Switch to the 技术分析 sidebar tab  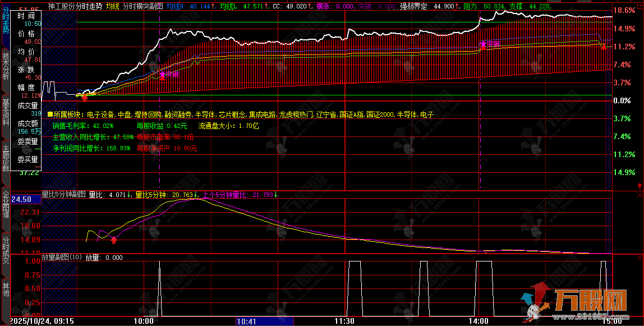tap(5, 66)
